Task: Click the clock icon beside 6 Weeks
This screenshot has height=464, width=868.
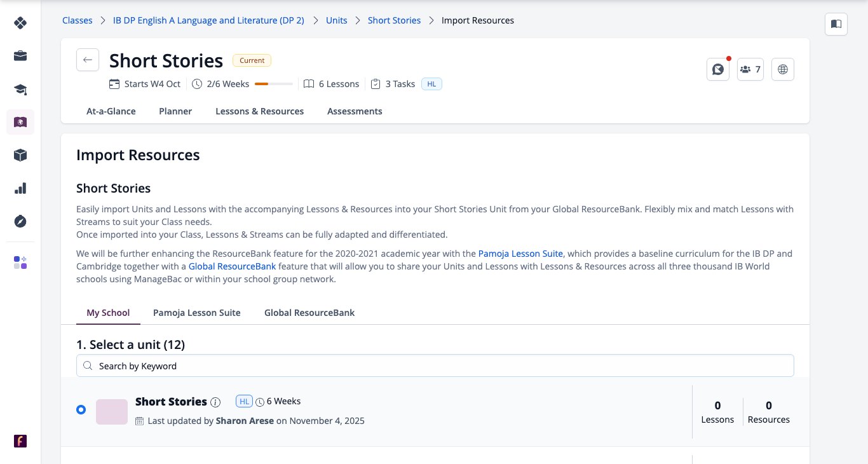Action: point(260,402)
